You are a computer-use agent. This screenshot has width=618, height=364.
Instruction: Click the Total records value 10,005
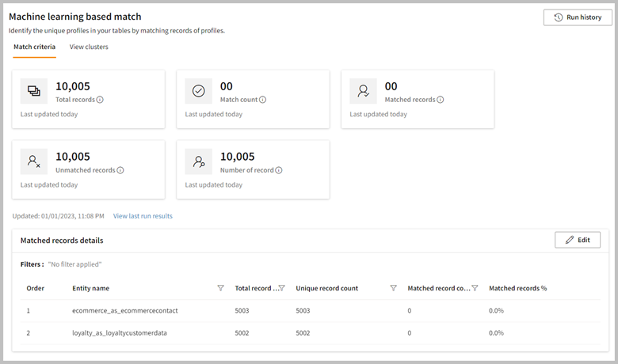[73, 86]
